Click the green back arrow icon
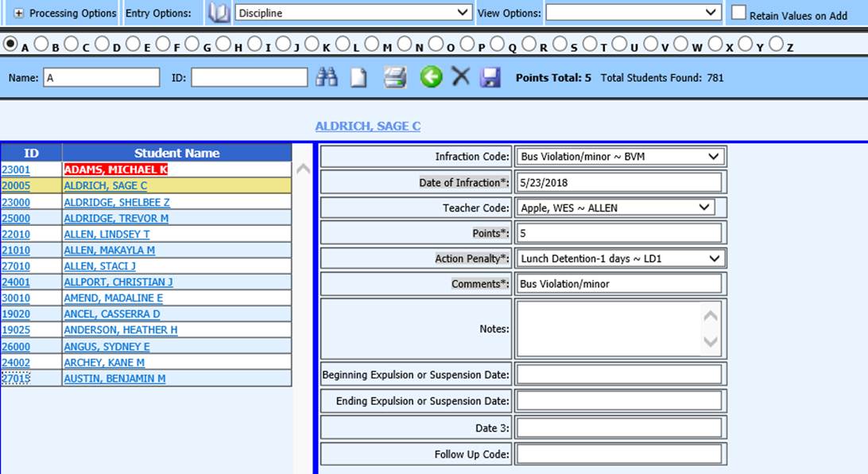The width and height of the screenshot is (868, 474). click(431, 77)
